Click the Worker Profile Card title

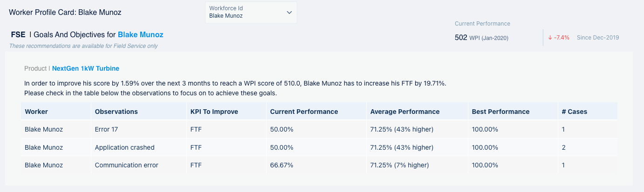[65, 12]
